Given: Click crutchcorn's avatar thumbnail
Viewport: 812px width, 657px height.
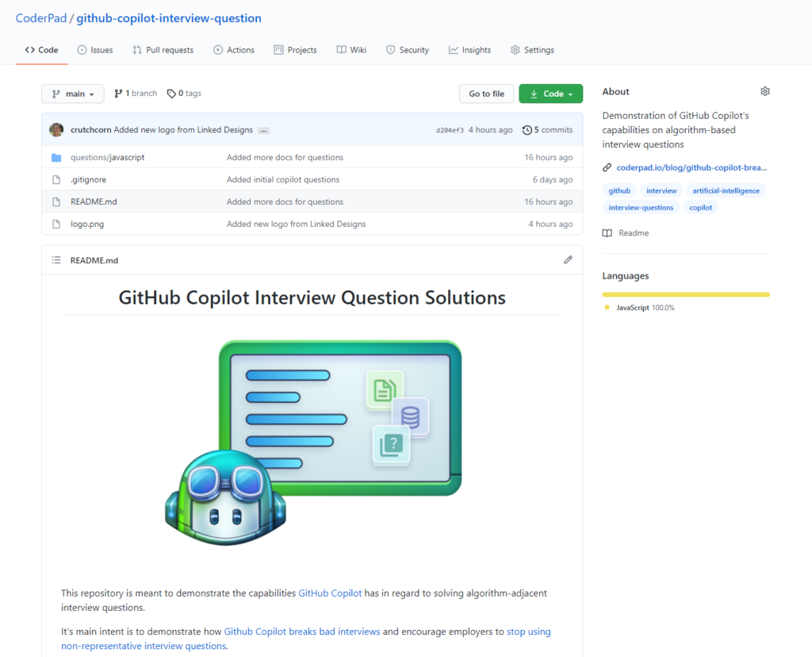Looking at the screenshot, I should (56, 129).
